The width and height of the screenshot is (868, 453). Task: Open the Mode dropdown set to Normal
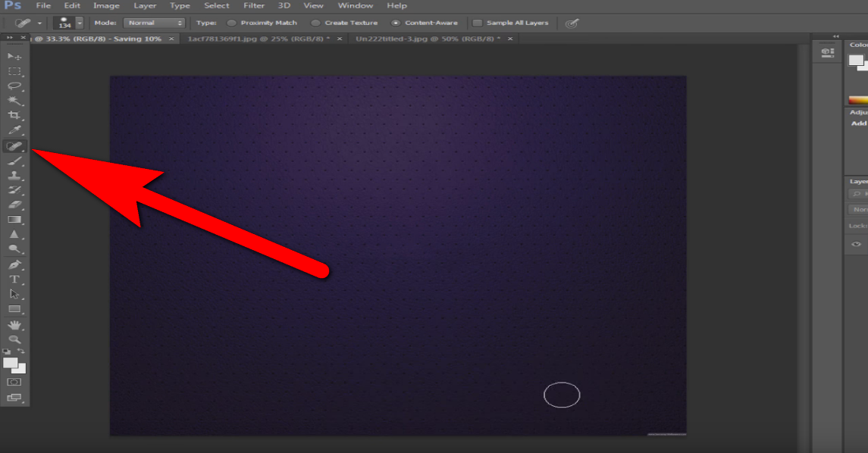click(x=154, y=23)
